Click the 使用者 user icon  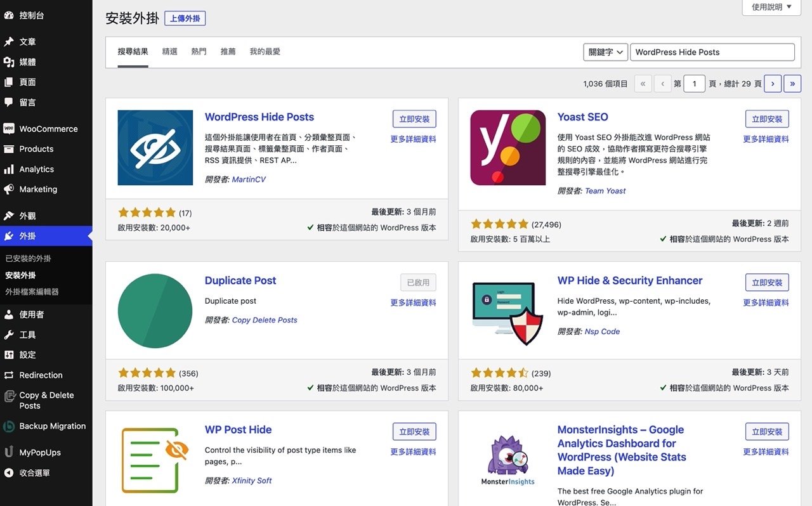(x=9, y=315)
